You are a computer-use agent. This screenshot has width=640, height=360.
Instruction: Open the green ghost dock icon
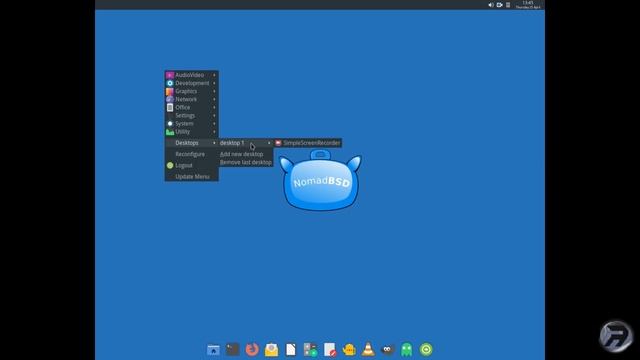407,349
